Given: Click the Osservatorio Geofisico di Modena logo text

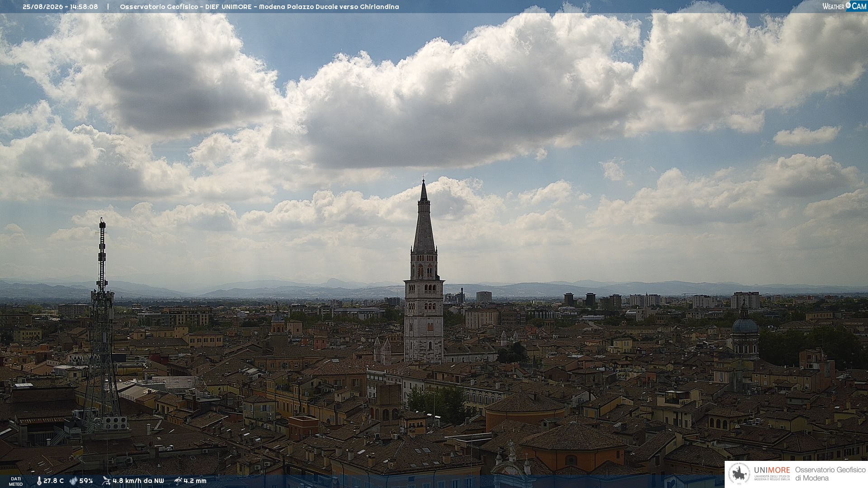Looking at the screenshot, I should click(x=830, y=474).
